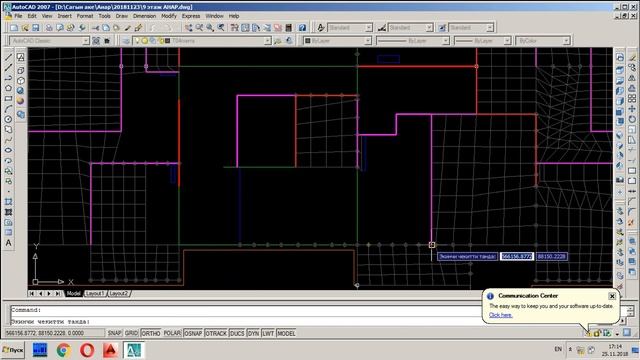This screenshot has width=640, height=360.
Task: Open the File menu
Action: tap(18, 16)
